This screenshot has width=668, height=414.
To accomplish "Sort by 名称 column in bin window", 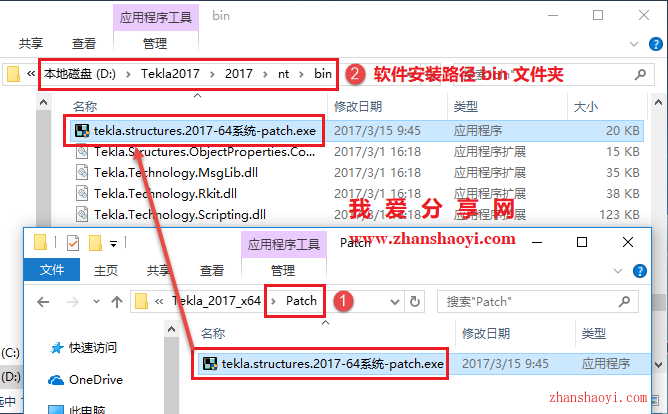I will tap(85, 106).
